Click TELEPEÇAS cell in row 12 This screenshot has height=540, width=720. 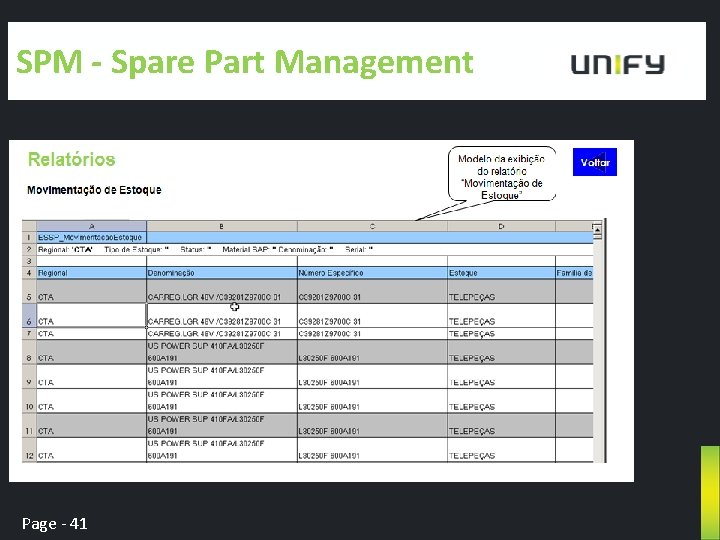tap(501, 450)
